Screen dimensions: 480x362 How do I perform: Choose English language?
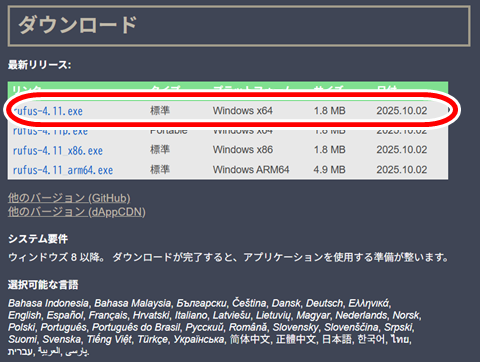click(x=24, y=315)
